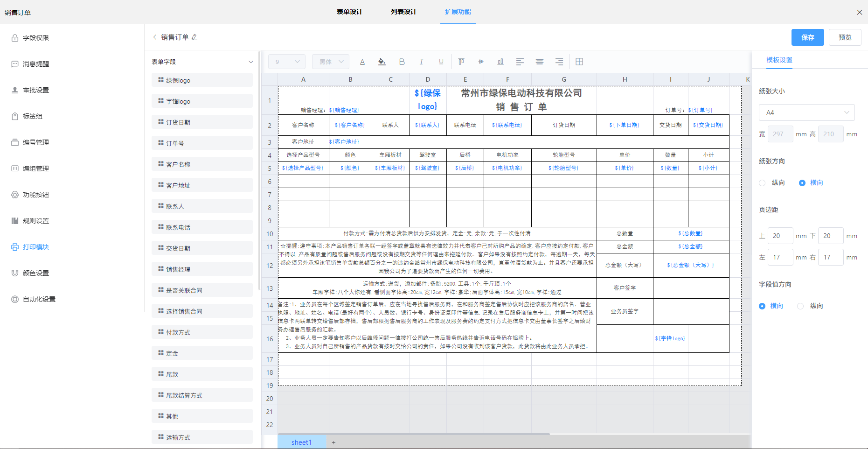The height and width of the screenshot is (449, 868).
Task: Click the fill color bucket icon
Action: click(382, 62)
